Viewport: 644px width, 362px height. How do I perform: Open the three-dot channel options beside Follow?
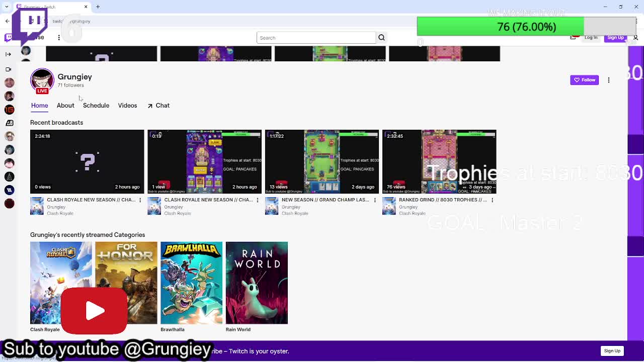pos(608,80)
